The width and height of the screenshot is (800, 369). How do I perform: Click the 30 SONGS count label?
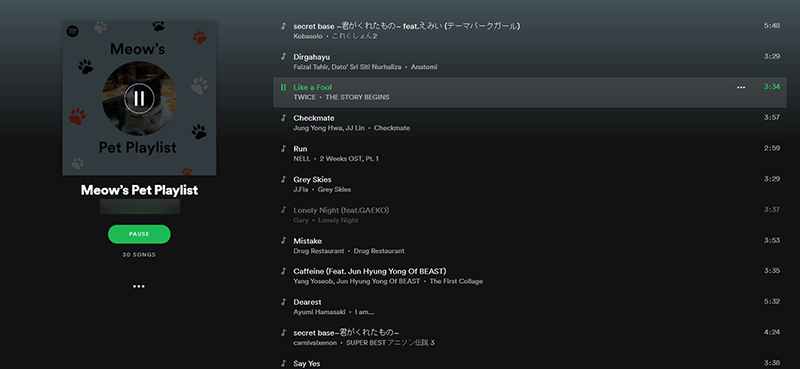(x=139, y=255)
